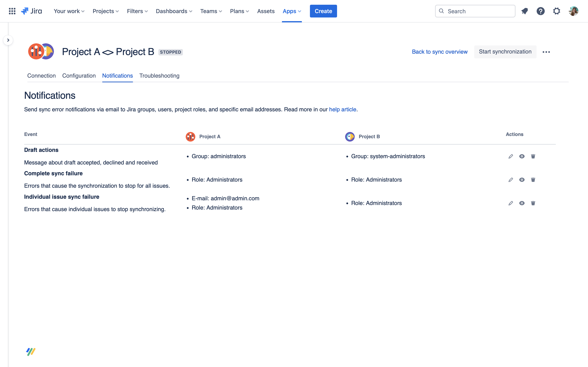Click Start synchronization button
The image size is (588, 367).
point(505,52)
